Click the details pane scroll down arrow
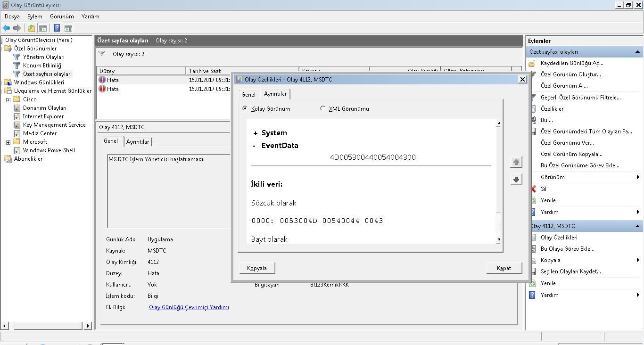This screenshot has width=644, height=345. [499, 240]
